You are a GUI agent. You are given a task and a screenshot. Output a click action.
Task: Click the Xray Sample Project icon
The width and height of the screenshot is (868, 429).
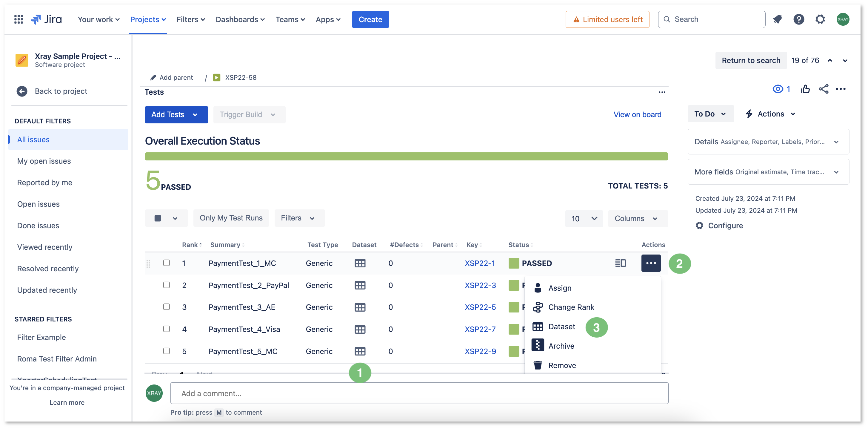pos(22,60)
